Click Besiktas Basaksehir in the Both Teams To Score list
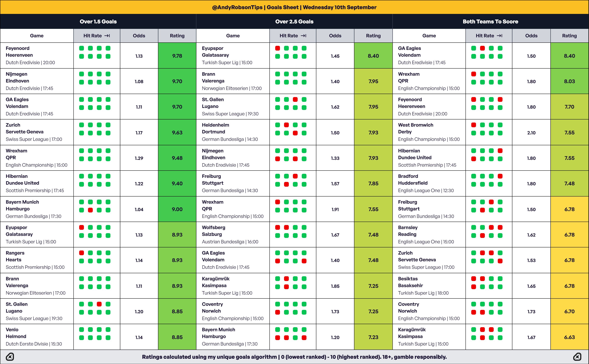Screen dimensions: 589x364 tap(429, 286)
